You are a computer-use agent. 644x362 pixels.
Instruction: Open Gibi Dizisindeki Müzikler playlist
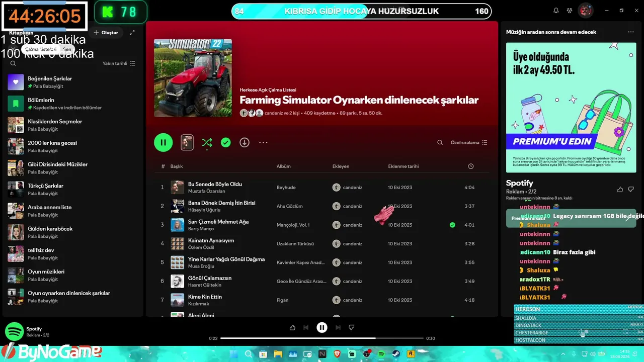click(73, 168)
